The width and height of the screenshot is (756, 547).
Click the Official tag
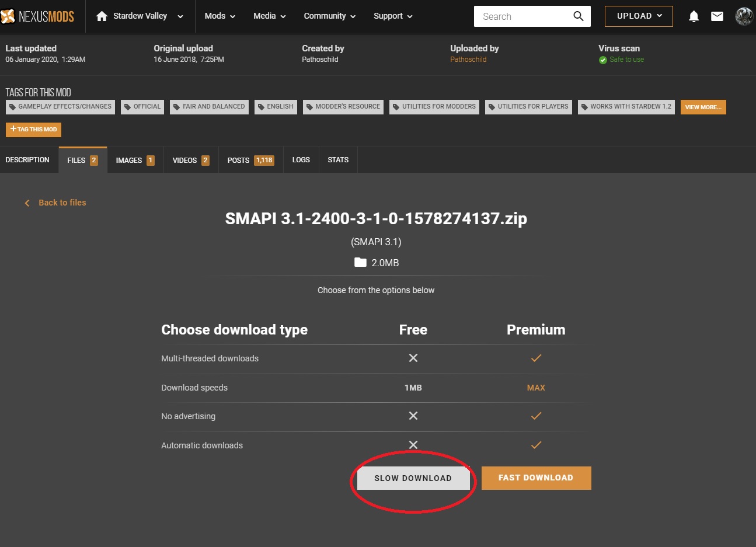click(142, 107)
